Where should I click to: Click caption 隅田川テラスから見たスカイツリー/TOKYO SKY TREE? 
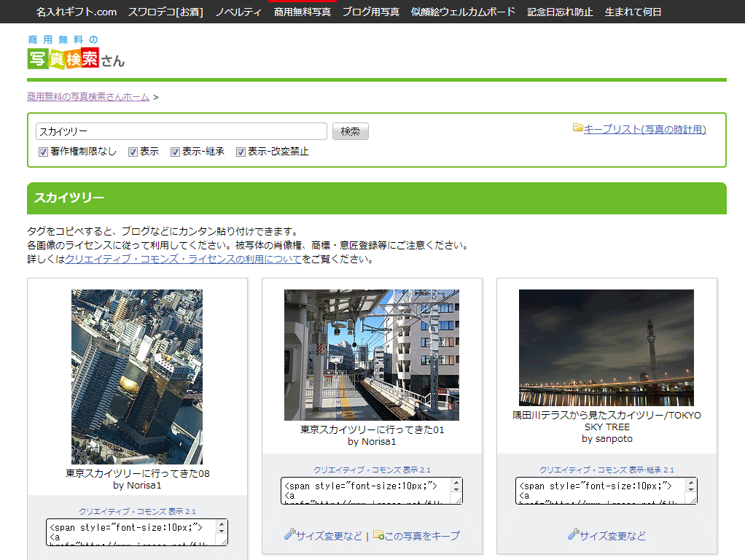pyautogui.click(x=606, y=421)
